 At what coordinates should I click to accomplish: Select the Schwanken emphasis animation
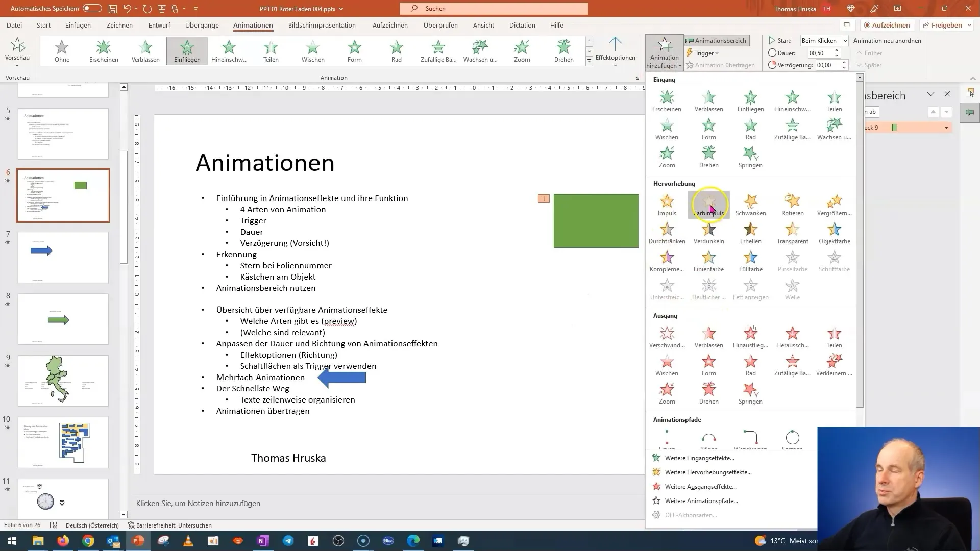[750, 204]
